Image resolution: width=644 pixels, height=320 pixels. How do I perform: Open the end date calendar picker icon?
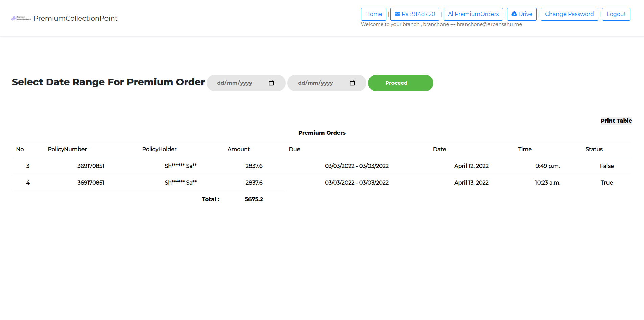click(x=352, y=83)
